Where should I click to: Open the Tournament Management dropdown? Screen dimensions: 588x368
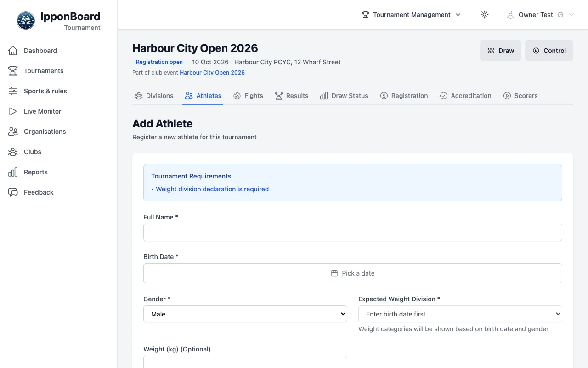[x=412, y=15]
